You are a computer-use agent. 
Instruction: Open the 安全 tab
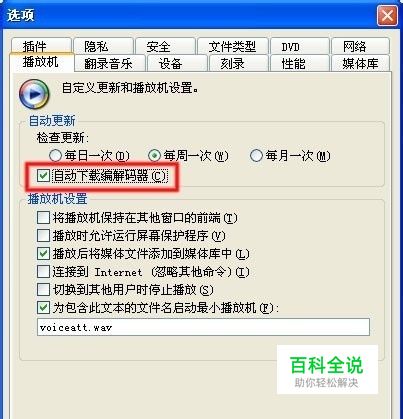[165, 46]
